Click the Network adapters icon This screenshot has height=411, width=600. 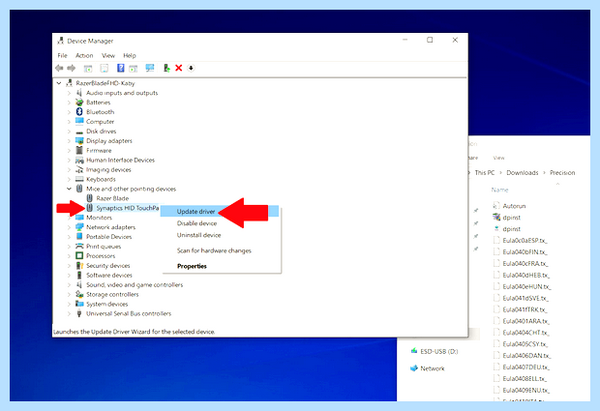[79, 227]
